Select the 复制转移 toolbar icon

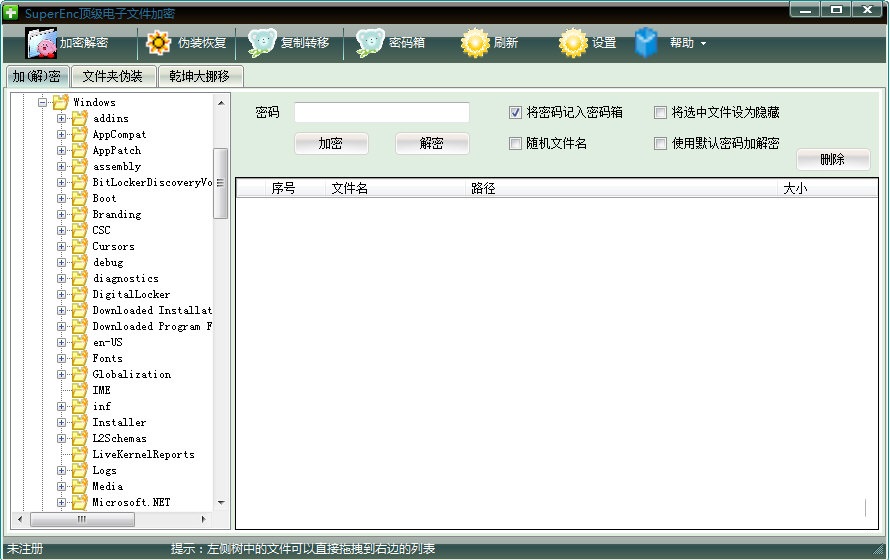[x=262, y=43]
